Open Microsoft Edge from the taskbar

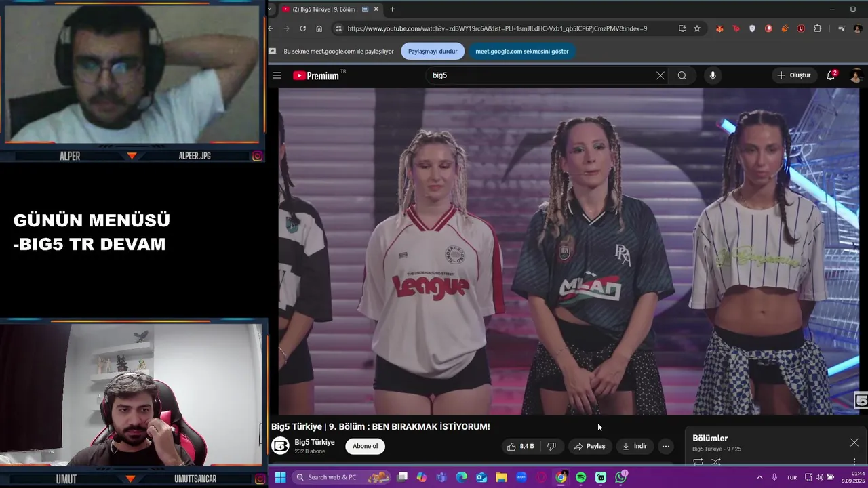tap(461, 477)
